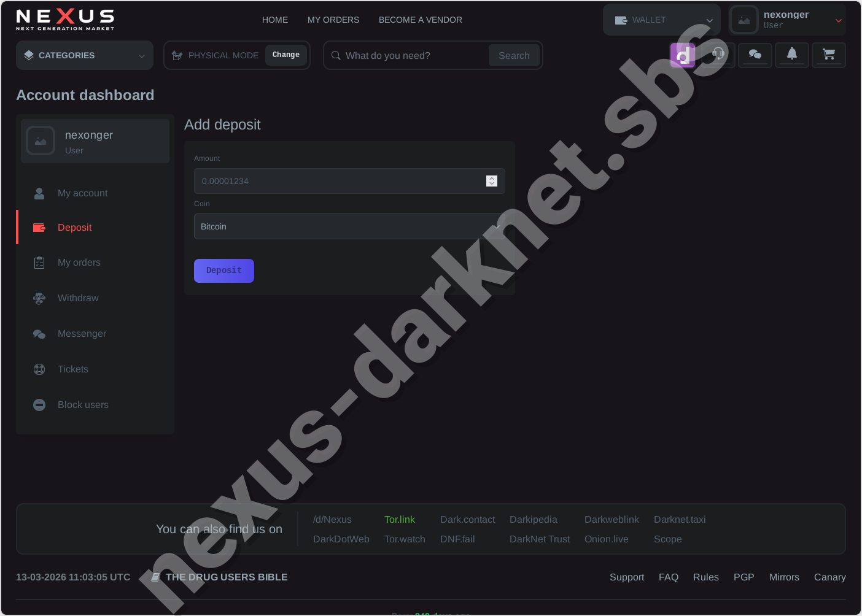This screenshot has height=616, width=862.
Task: Click the Nexus market logo
Action: [x=65, y=20]
